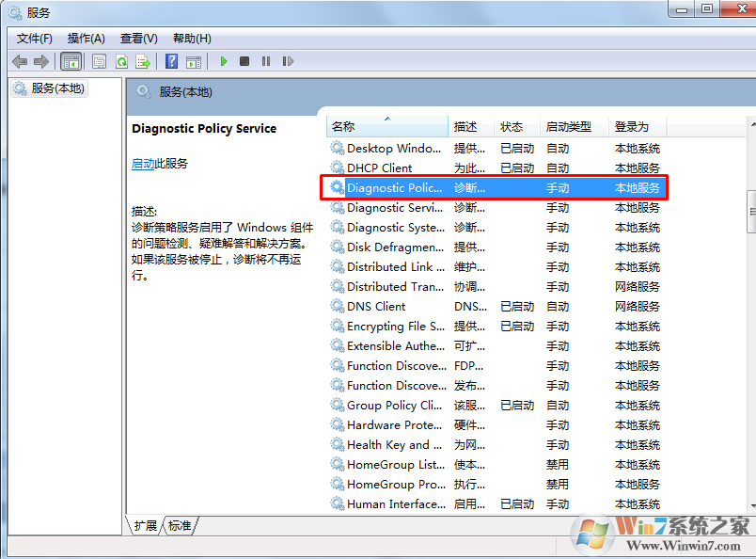Screen dimensions: 756x559
Task: Open the blue Help question mark icon
Action: click(x=171, y=61)
